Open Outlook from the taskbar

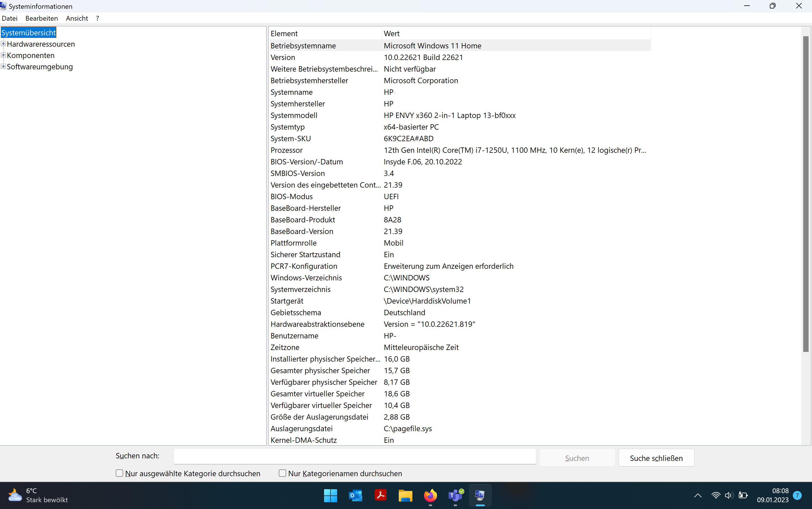point(355,495)
